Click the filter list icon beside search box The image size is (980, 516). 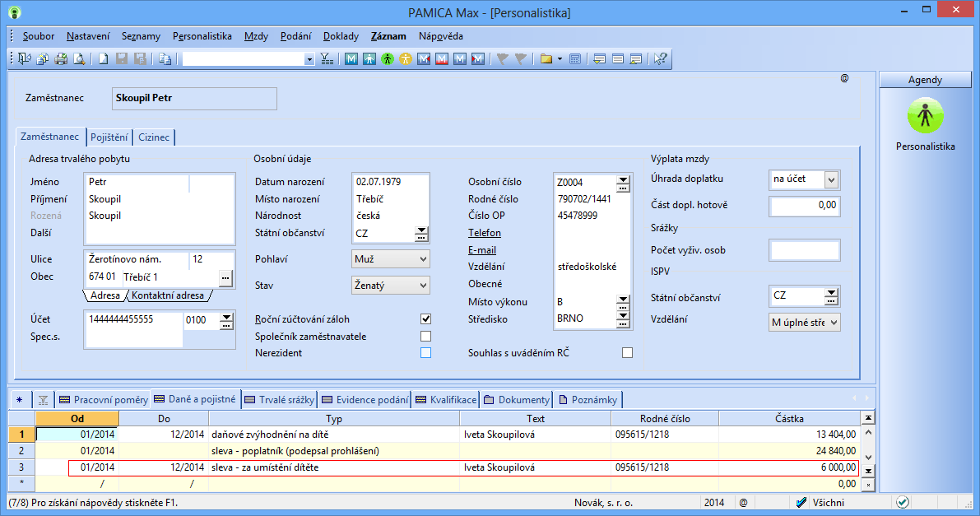327,58
